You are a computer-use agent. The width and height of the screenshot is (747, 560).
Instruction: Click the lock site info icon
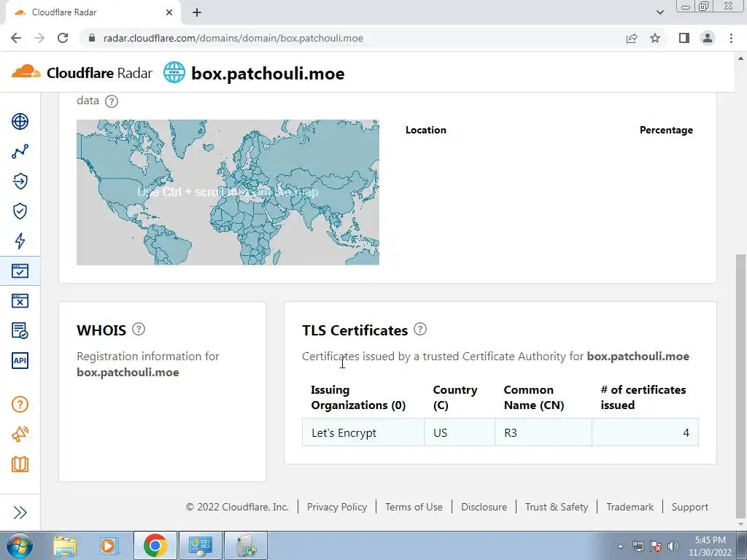92,38
